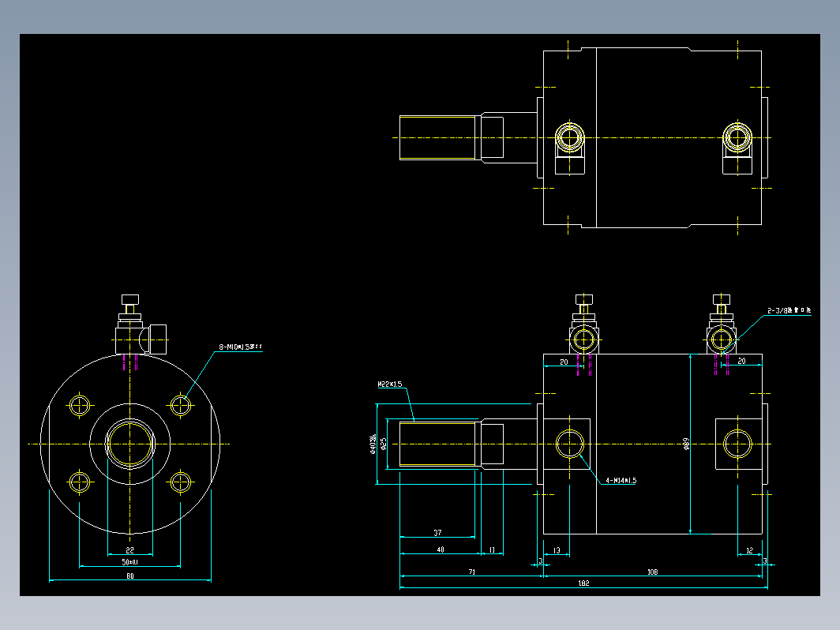Select the 71 dimension value
Screen dimensions: 840x630
471,572
